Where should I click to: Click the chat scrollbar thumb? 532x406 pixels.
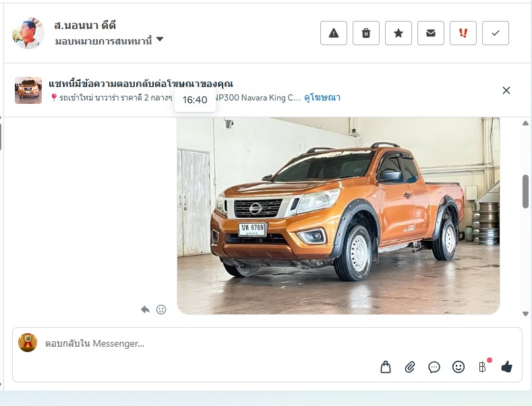point(525,192)
